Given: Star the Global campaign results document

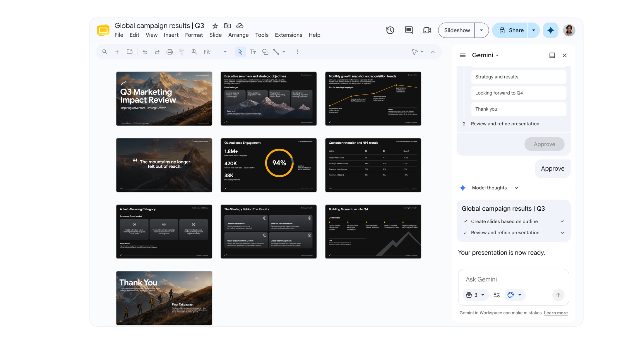Looking at the screenshot, I should 215,26.
